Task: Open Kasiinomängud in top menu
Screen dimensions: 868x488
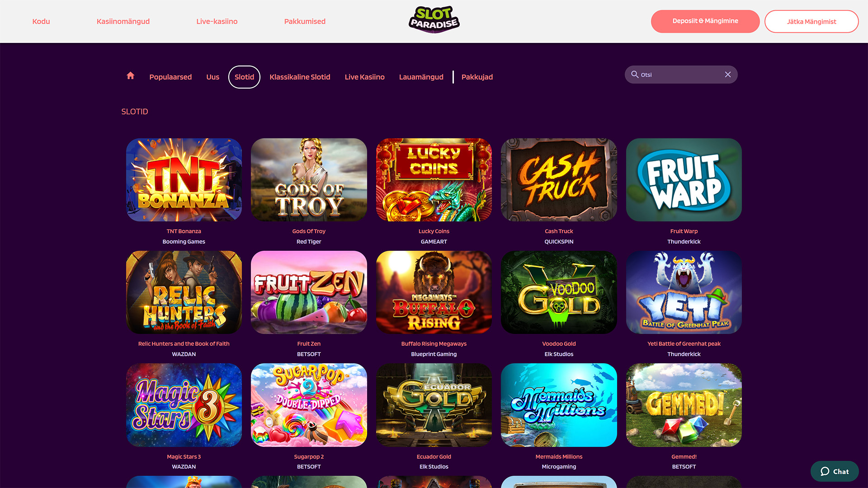Action: pos(123,21)
